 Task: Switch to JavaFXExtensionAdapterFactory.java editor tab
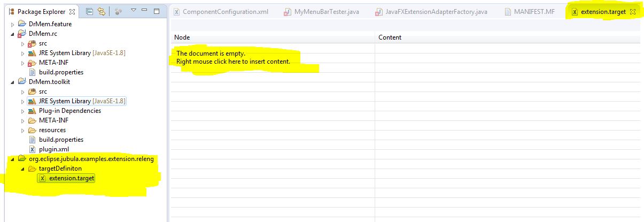437,12
